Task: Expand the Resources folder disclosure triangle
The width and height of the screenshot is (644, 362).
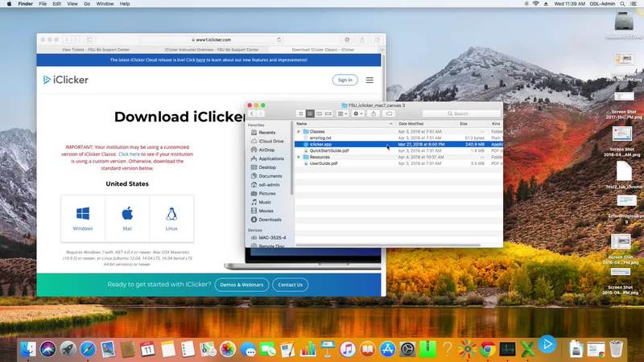Action: click(x=299, y=157)
